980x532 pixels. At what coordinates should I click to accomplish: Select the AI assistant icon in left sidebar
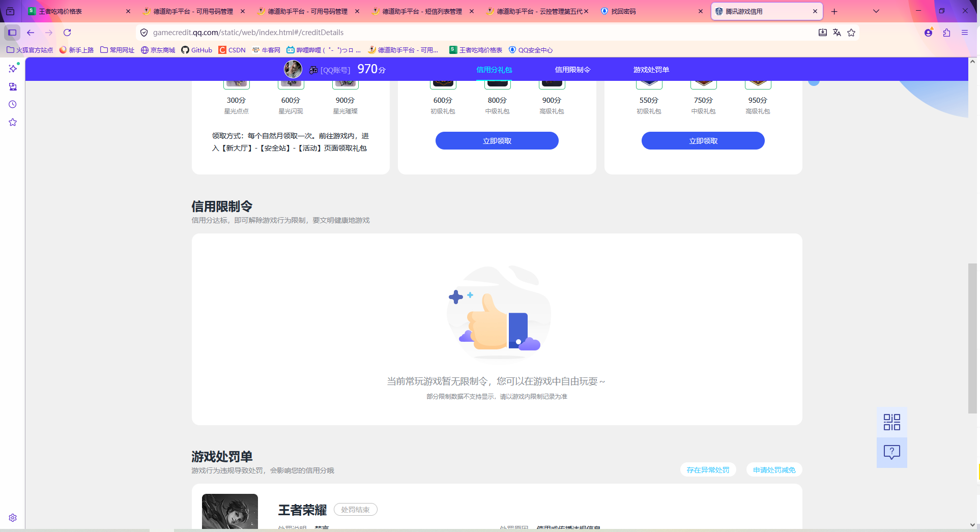[x=13, y=69]
